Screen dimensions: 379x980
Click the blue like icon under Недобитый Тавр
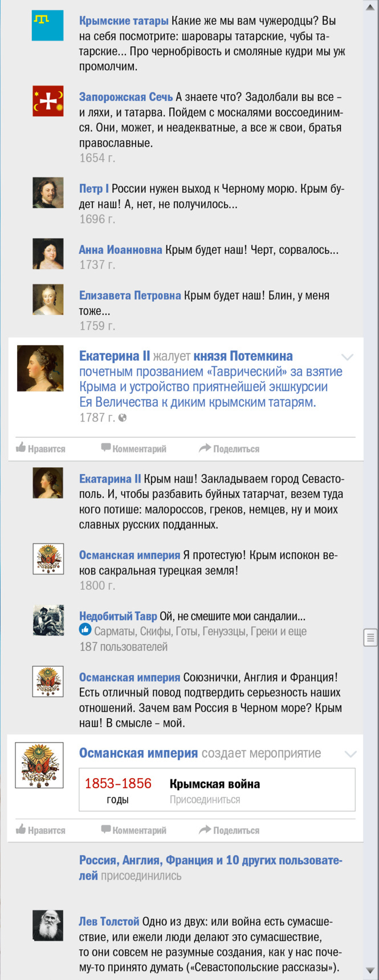click(85, 630)
